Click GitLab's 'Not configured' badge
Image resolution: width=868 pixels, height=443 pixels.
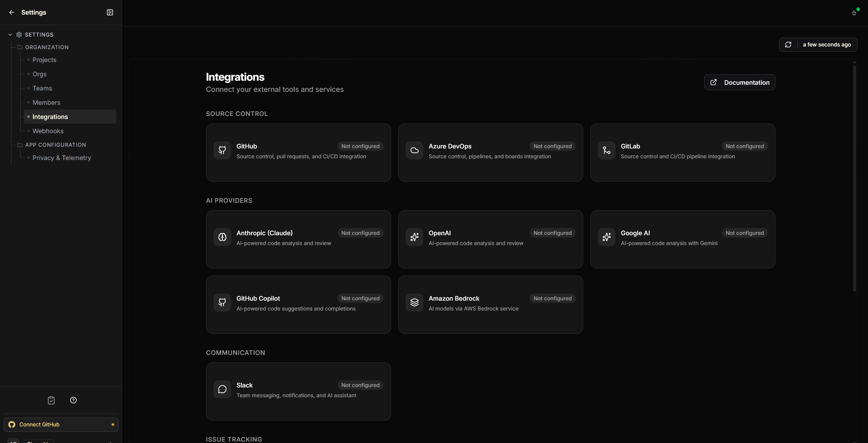pos(745,146)
